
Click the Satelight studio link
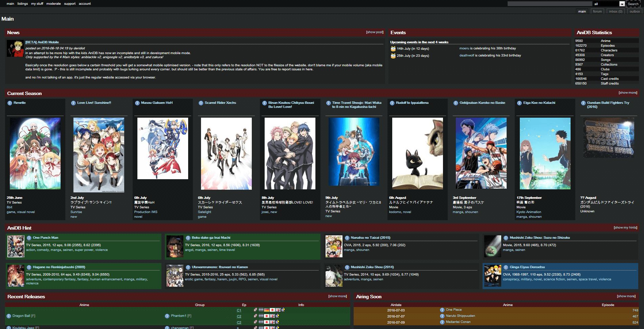[x=204, y=212]
